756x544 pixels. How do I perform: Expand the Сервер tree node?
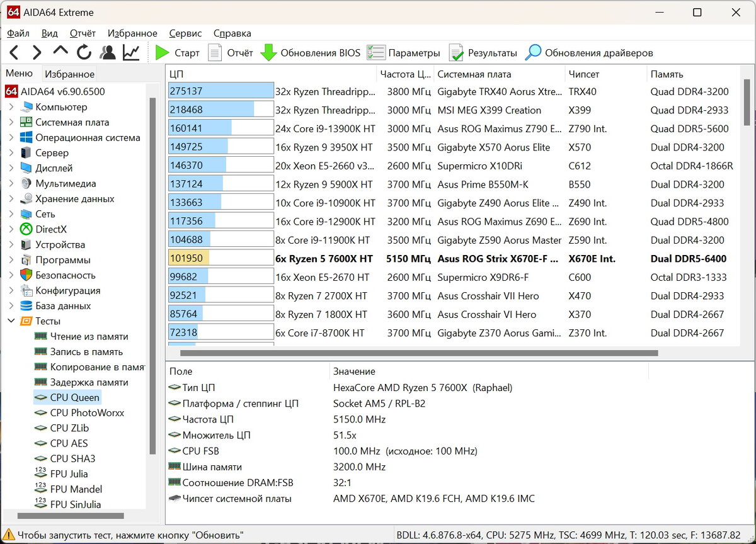pos(11,153)
